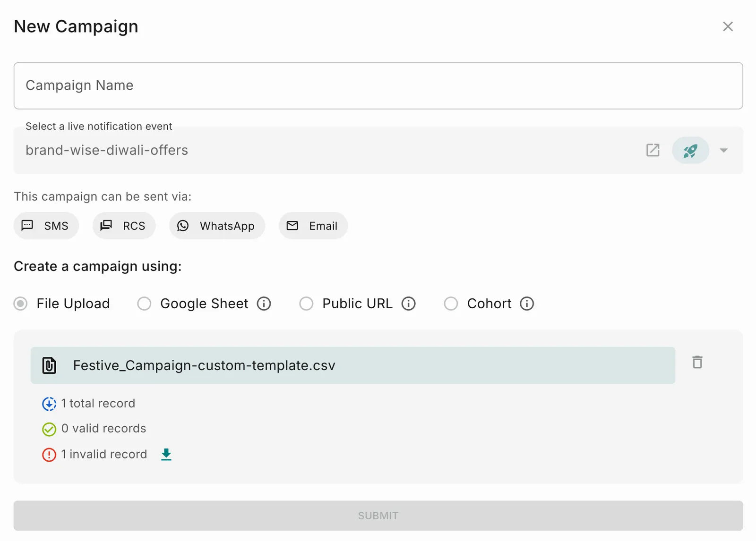Select the Cohort radio button
This screenshot has height=541, width=756.
451,304
